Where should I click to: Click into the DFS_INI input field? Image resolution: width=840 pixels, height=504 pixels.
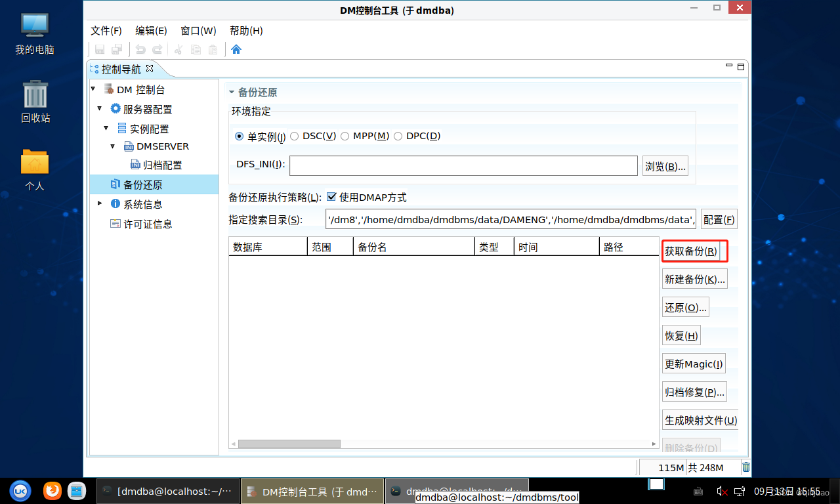point(463,165)
